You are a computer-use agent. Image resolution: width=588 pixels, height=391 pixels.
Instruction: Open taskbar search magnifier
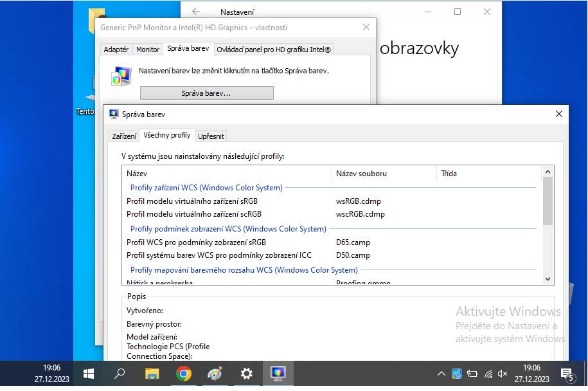(120, 374)
